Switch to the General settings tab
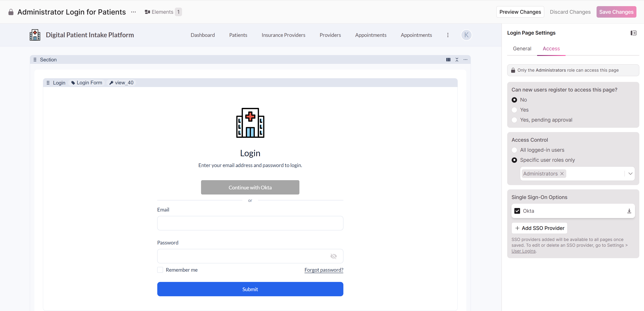This screenshot has height=311, width=644. pyautogui.click(x=522, y=49)
